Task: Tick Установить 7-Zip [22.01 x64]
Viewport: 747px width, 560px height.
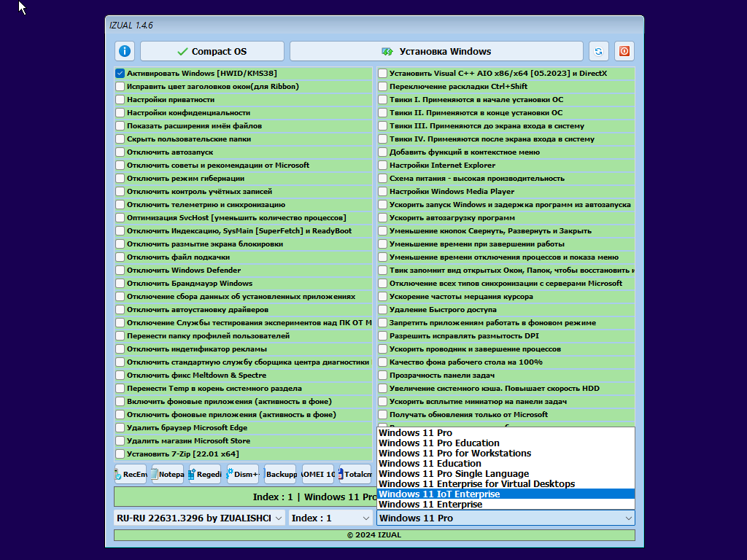Action: (120, 454)
